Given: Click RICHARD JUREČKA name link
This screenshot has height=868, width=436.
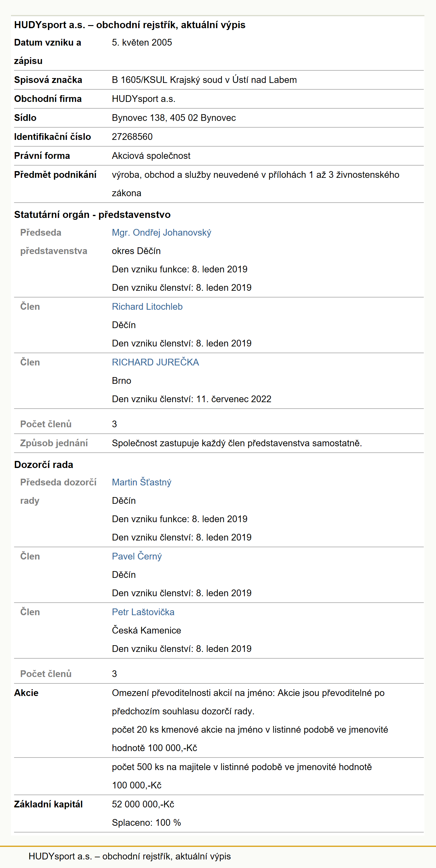Looking at the screenshot, I should tap(155, 362).
